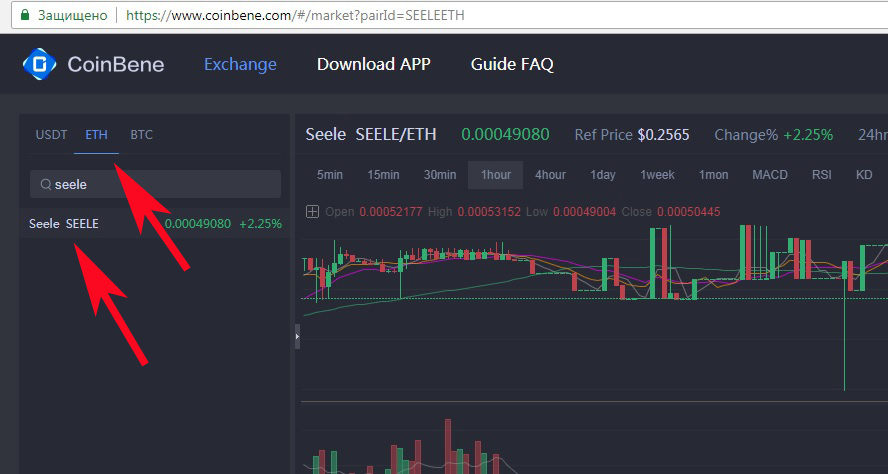Open the Download APP page
888x474 pixels.
[374, 64]
